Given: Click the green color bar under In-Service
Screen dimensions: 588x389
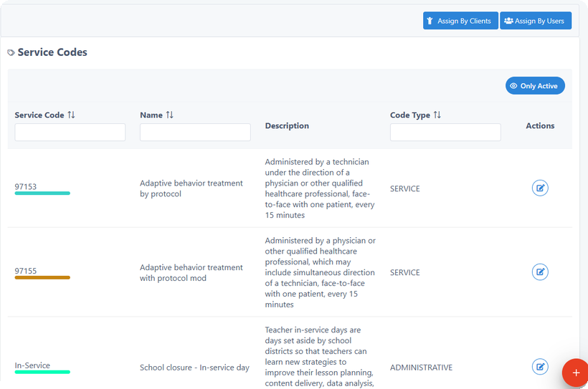Looking at the screenshot, I should [x=42, y=372].
